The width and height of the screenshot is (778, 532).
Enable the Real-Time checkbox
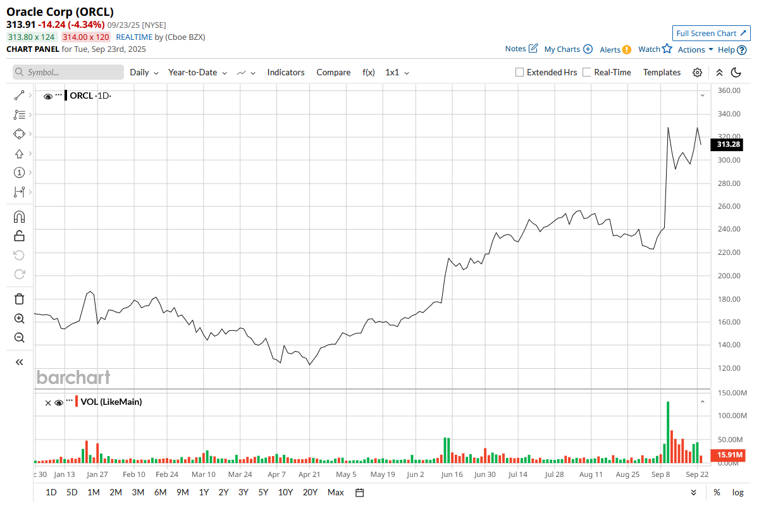point(587,72)
